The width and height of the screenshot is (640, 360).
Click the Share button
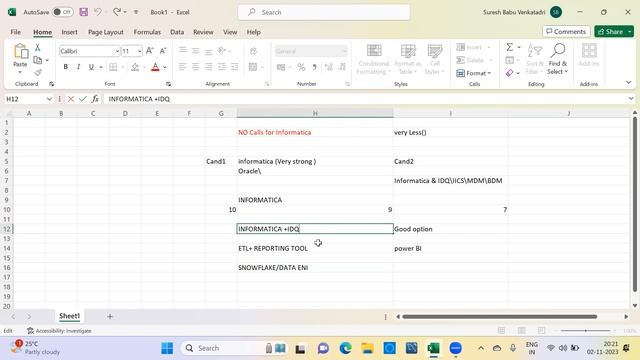(x=614, y=31)
